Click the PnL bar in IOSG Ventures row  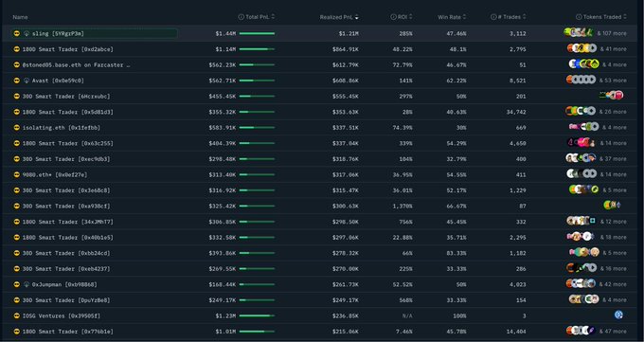(257, 315)
